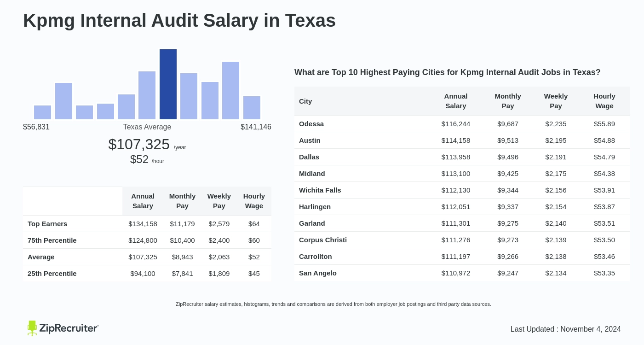This screenshot has width=644, height=345.
Task: Click the ZipRecruiter chair logo icon
Action: [x=32, y=328]
